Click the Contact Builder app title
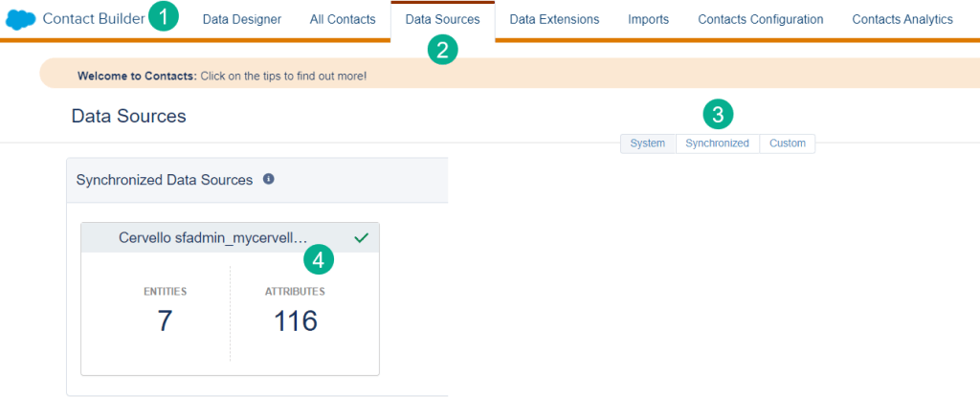This screenshot has width=980, height=397. point(93,19)
